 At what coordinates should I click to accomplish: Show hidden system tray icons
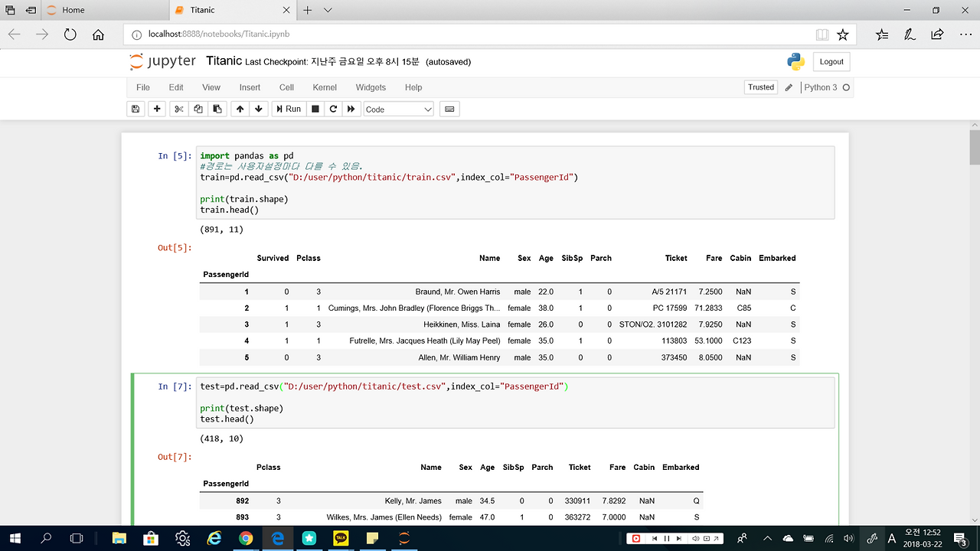click(x=766, y=539)
